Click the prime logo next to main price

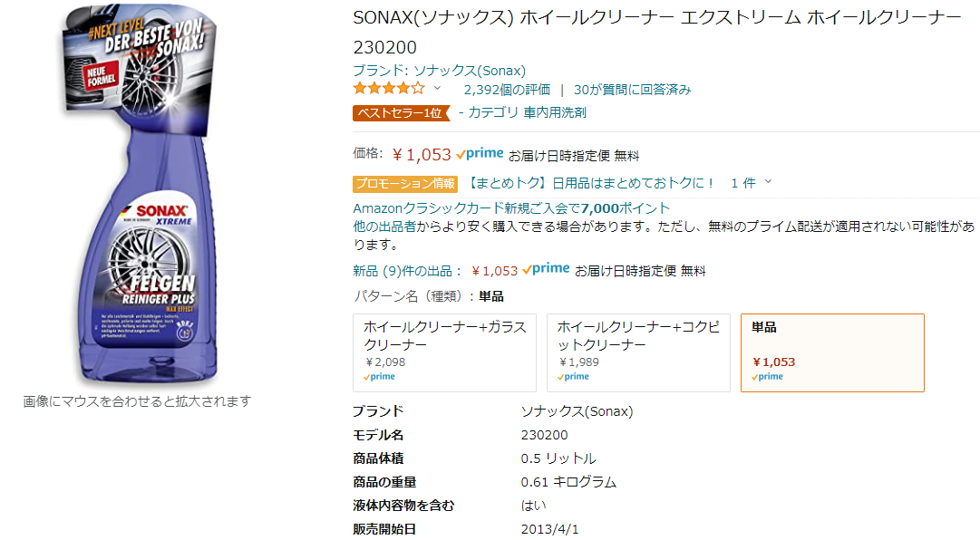[480, 153]
